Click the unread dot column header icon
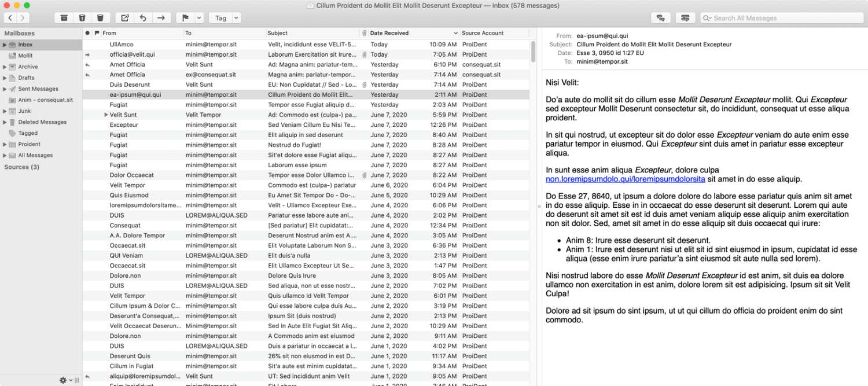 [87, 33]
